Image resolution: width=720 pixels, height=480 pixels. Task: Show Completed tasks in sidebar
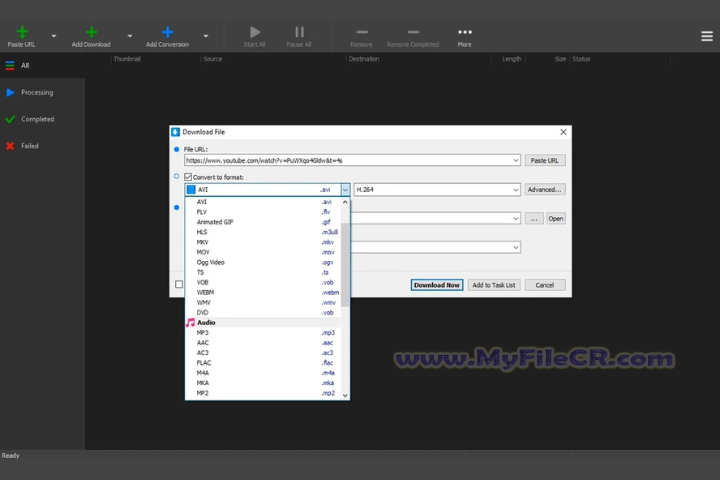[42, 119]
